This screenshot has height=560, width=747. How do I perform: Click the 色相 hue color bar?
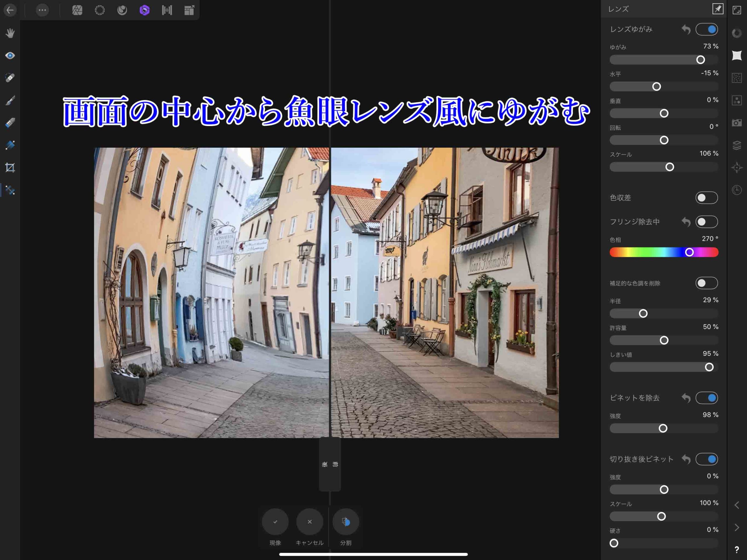[x=664, y=252]
